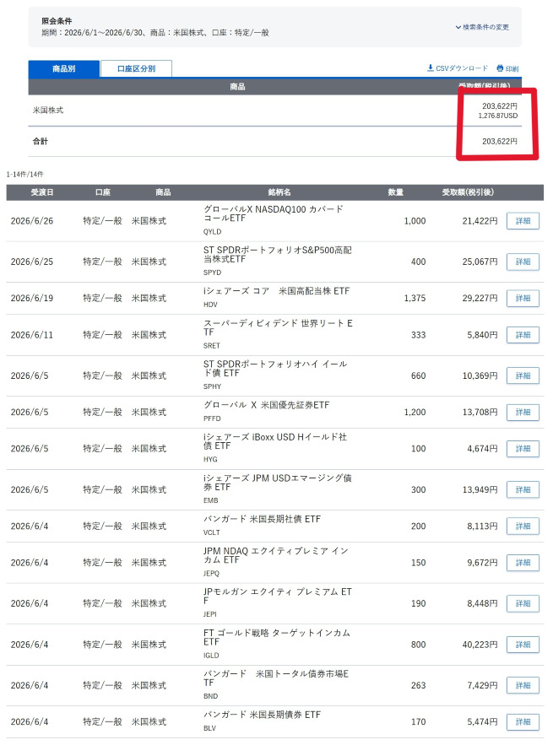Expand 検索条件の変更 chevron
Screen dimensions: 553x756
tap(458, 27)
